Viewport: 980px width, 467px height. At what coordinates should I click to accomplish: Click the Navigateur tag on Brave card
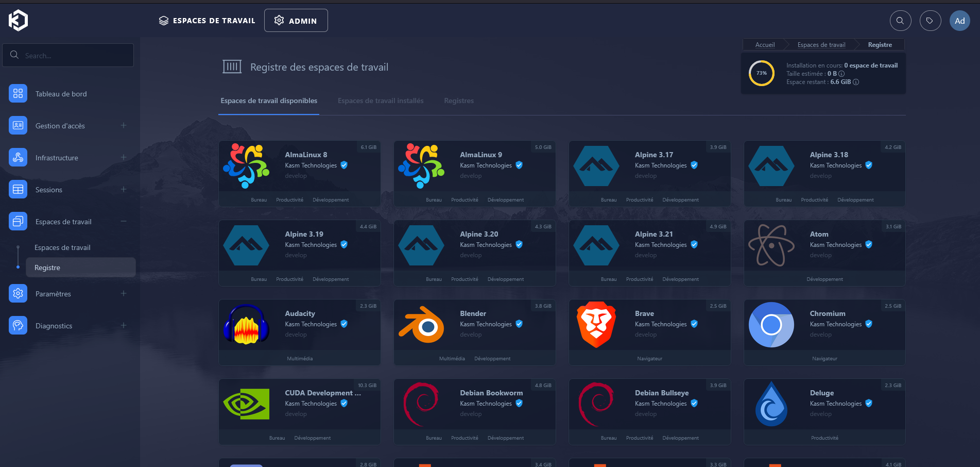point(649,359)
